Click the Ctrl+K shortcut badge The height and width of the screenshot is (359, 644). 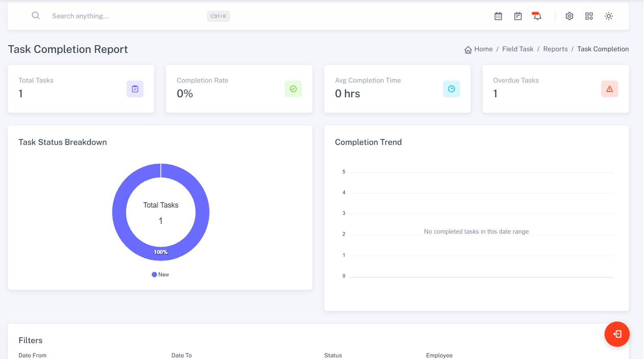[x=218, y=16]
